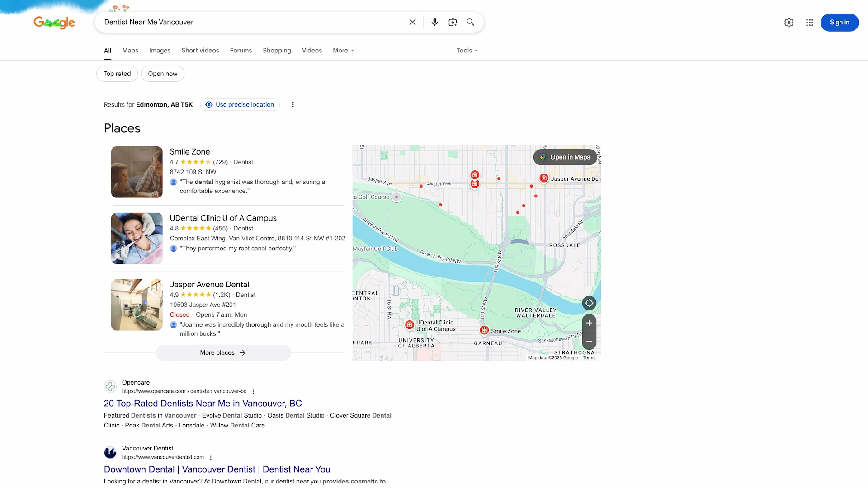The height and width of the screenshot is (488, 868).
Task: Open the Shopping tab
Action: click(277, 51)
